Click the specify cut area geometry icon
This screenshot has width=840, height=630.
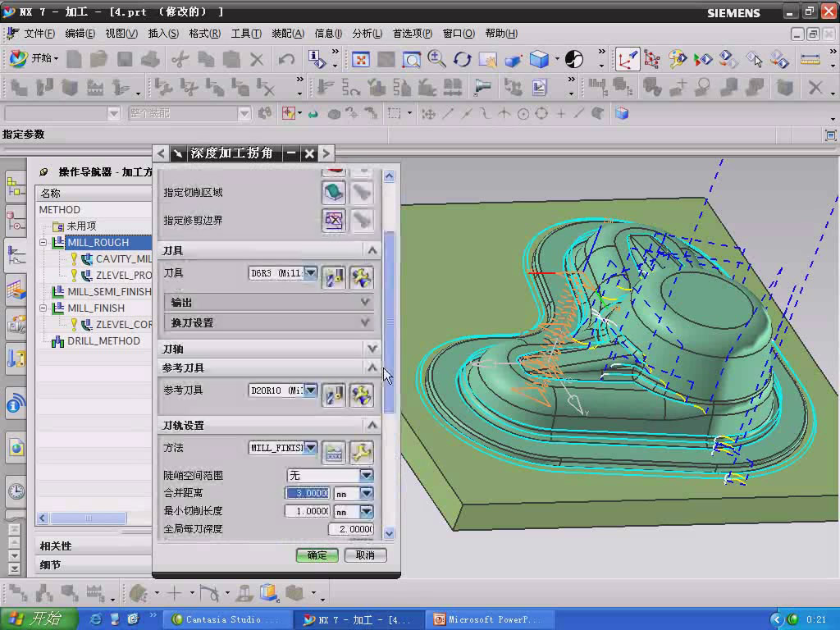[x=333, y=192]
